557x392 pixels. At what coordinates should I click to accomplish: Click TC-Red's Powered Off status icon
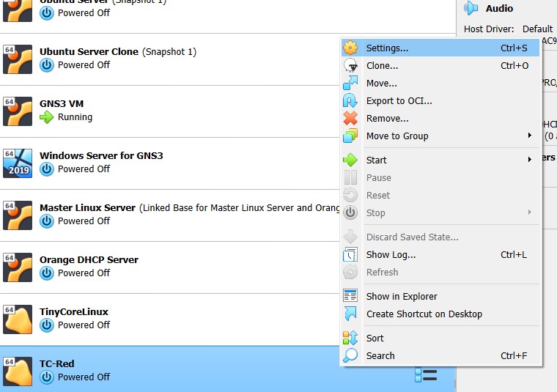pos(46,377)
